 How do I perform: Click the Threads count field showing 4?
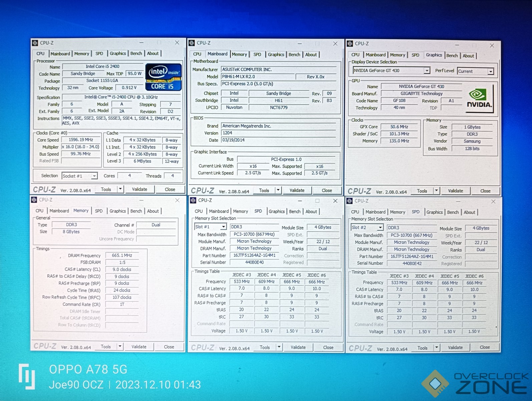click(x=173, y=176)
